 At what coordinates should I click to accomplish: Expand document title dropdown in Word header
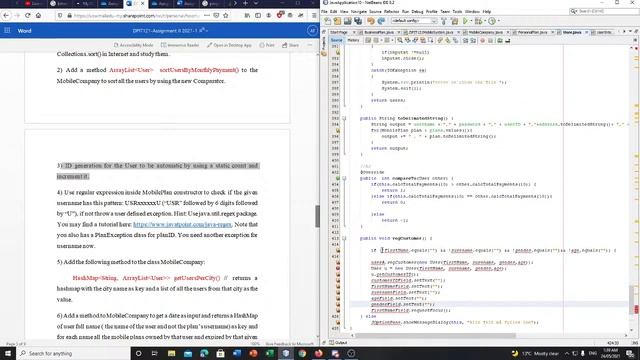click(207, 31)
